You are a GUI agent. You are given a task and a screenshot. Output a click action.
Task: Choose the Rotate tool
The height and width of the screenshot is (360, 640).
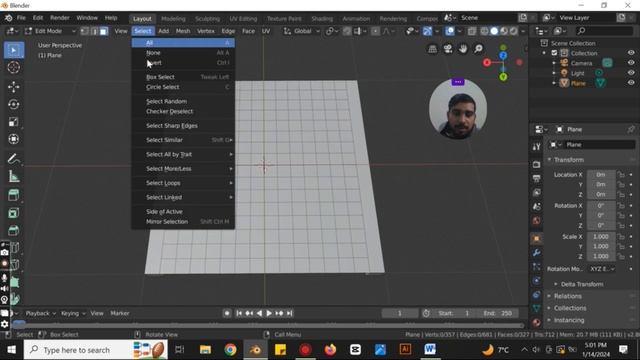(x=14, y=104)
